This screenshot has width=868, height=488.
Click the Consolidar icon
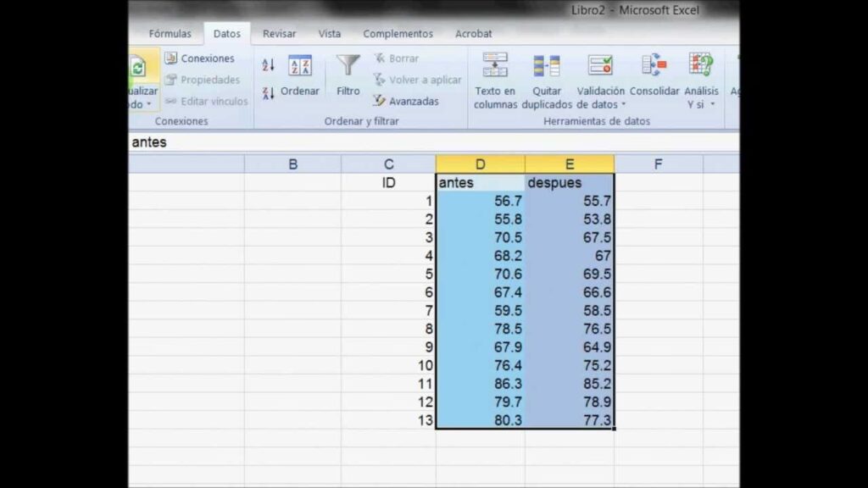tap(654, 66)
